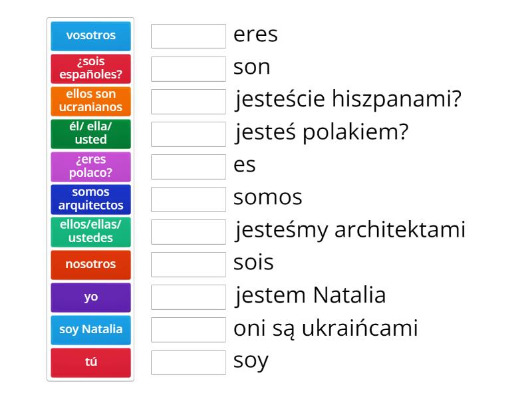Select the answer box next to 'somos'
Viewport: 532px width, 399px height.
click(189, 199)
